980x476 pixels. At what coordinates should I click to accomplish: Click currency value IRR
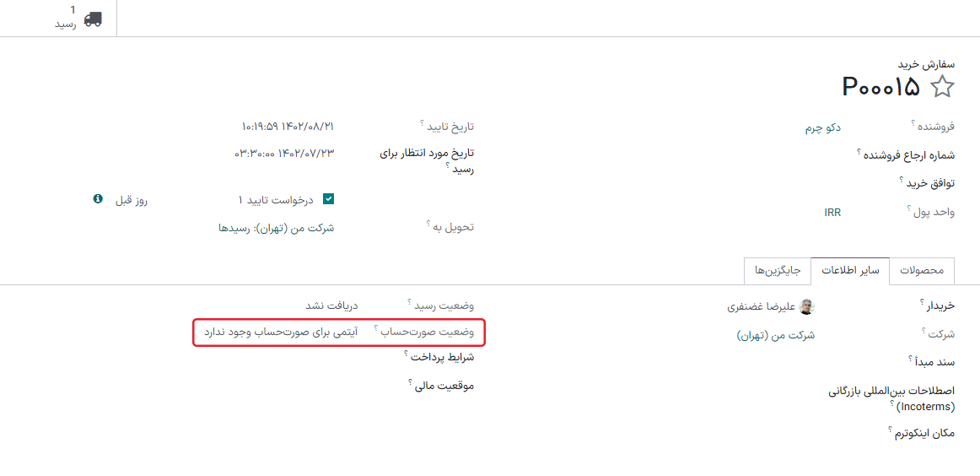[832, 213]
